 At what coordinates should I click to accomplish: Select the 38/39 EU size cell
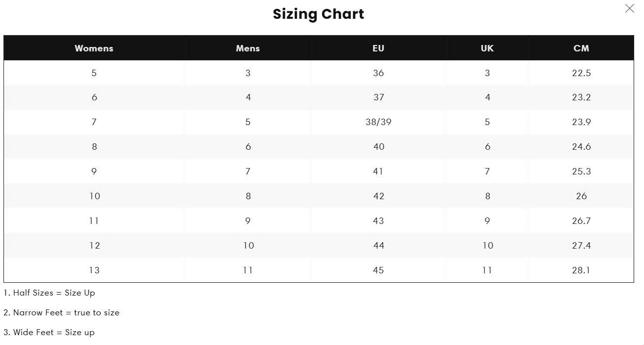point(378,122)
